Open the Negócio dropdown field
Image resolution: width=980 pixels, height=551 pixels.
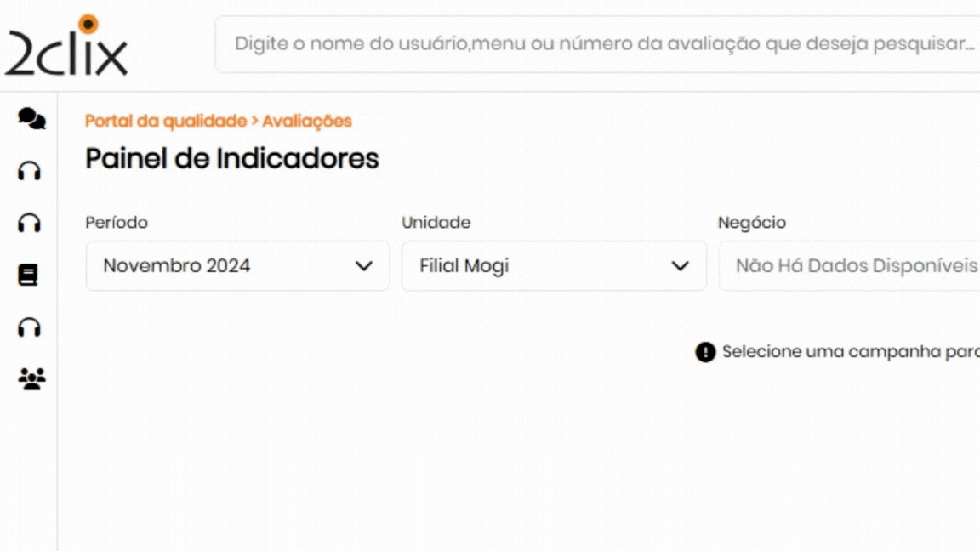pyautogui.click(x=851, y=266)
